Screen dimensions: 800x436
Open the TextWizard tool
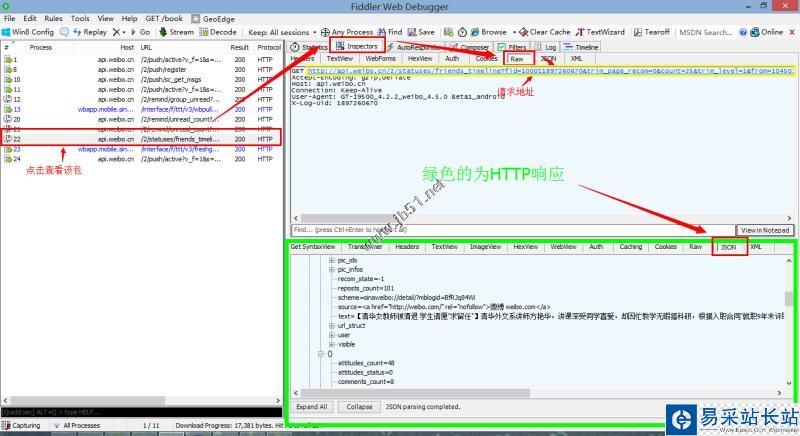click(x=601, y=32)
